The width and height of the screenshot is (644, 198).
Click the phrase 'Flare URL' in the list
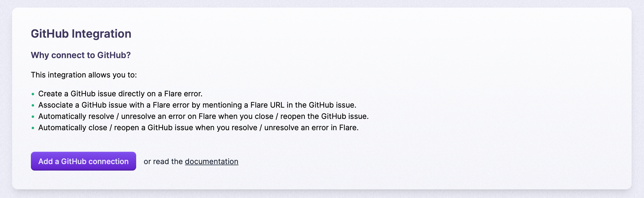tap(267, 105)
